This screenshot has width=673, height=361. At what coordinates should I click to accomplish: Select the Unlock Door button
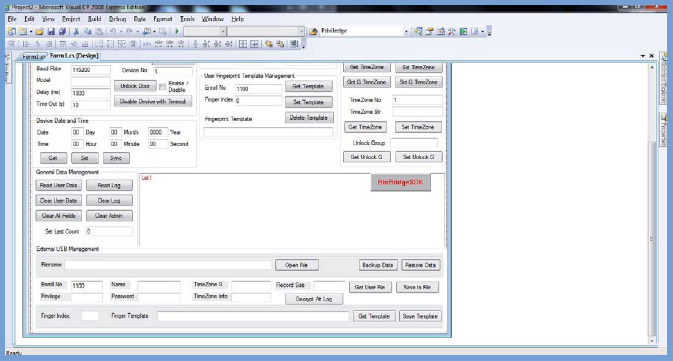(135, 86)
